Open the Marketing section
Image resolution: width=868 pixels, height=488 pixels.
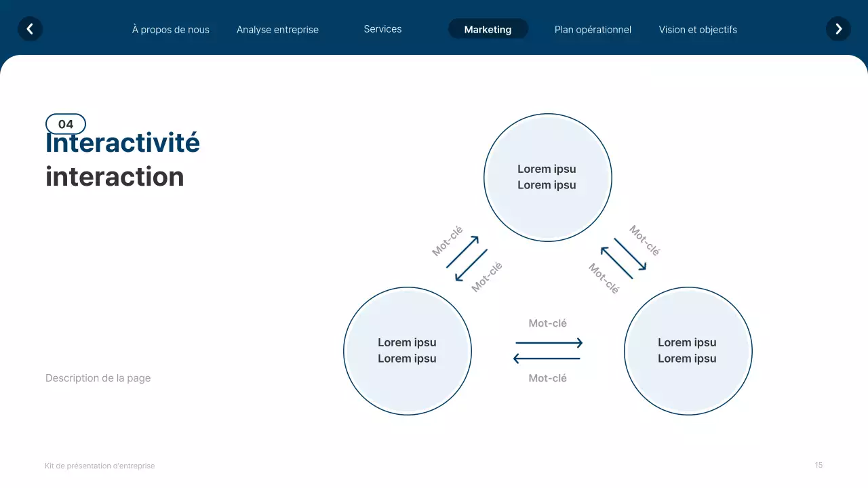[x=488, y=28]
